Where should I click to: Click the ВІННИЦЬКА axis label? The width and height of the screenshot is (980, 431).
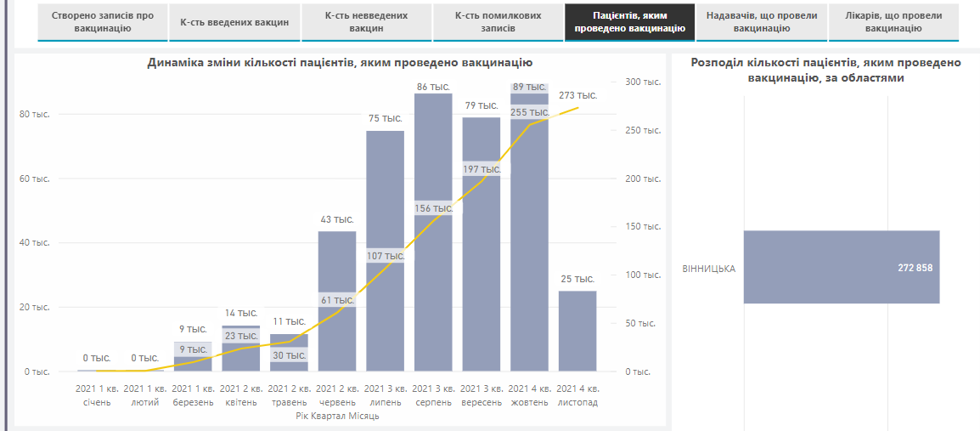(708, 269)
